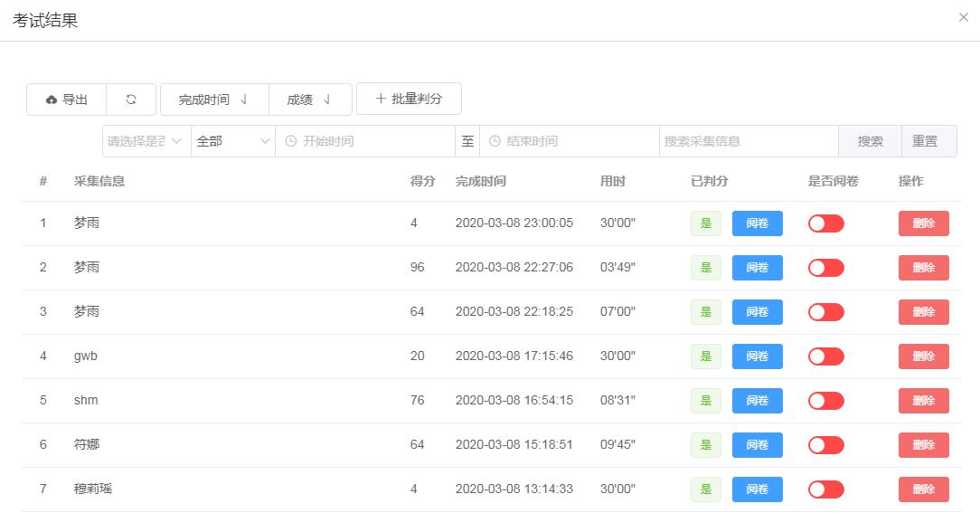Toggle 是否阅卷 switch for gwb

[825, 356]
